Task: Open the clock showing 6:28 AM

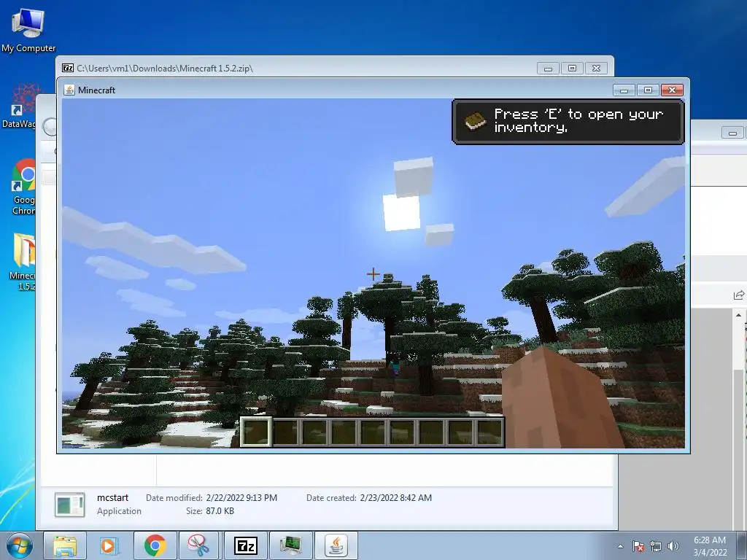Action: point(710,546)
